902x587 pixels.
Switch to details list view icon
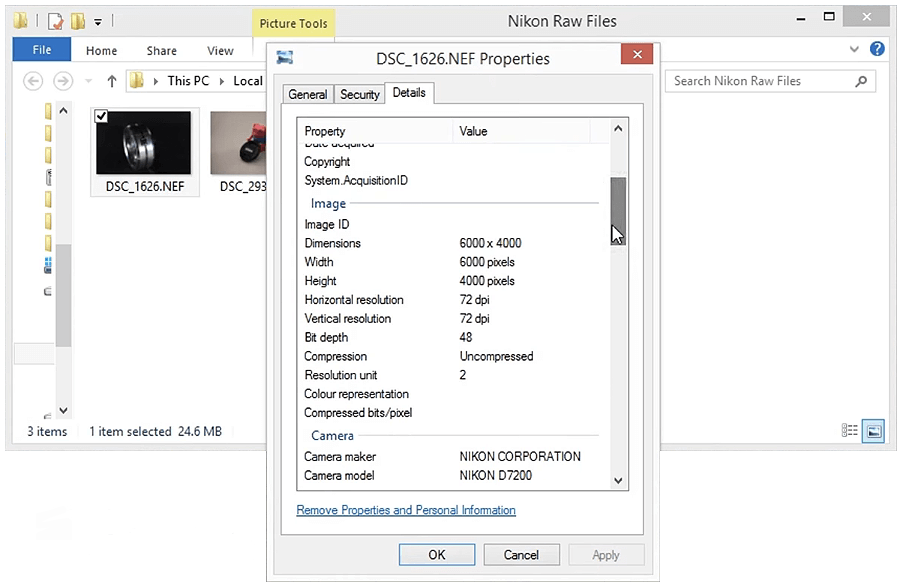coord(850,431)
